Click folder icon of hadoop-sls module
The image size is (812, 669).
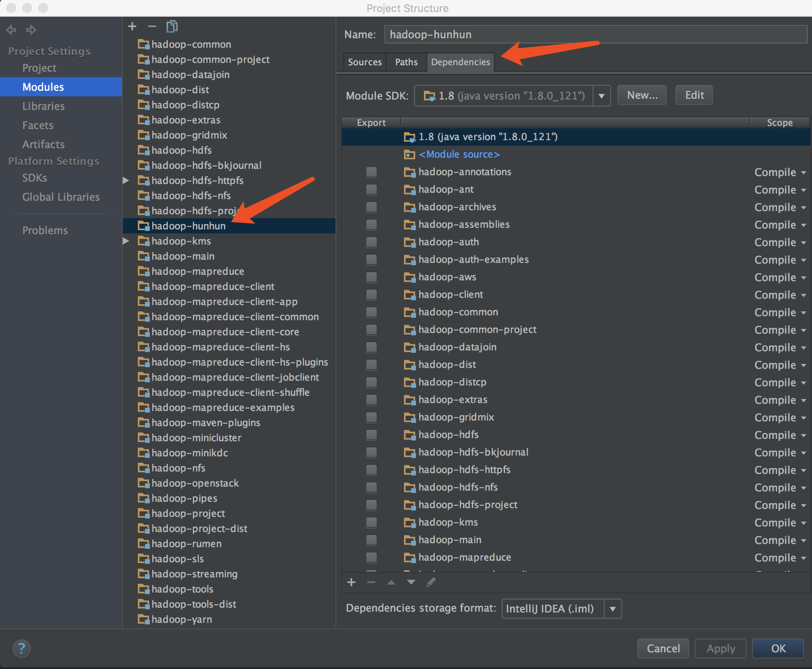pos(143,559)
